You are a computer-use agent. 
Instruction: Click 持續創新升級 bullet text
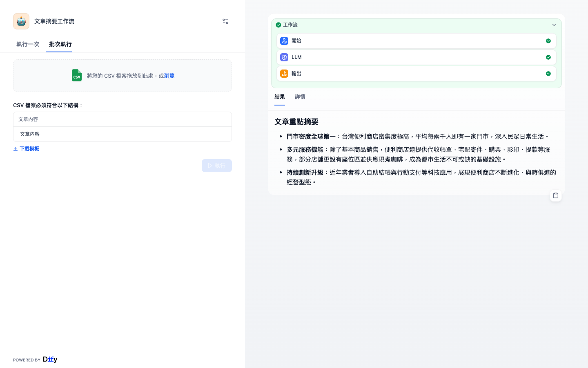click(305, 173)
